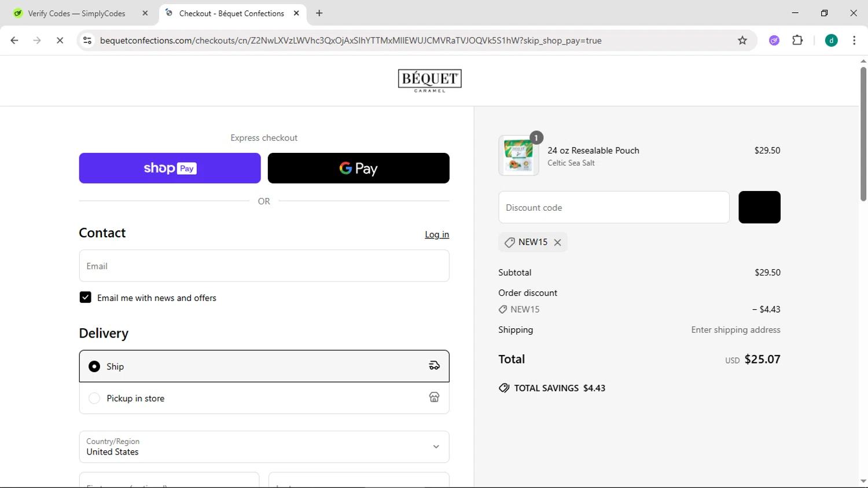The height and width of the screenshot is (488, 868).
Task: Click the '– $4.43' discount amount
Action: point(766,310)
